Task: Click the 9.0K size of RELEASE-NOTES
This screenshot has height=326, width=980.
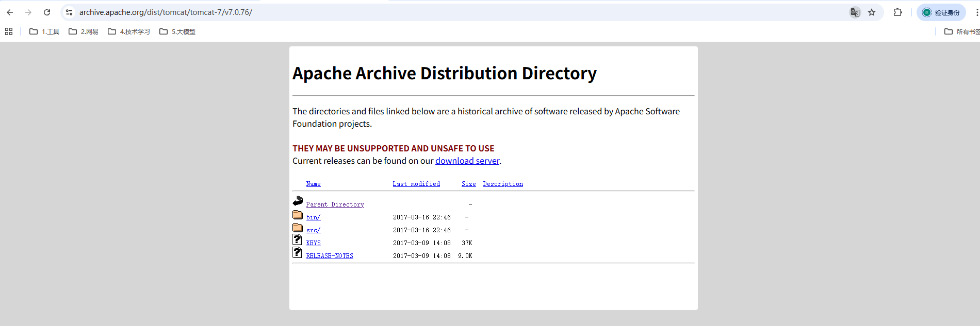Action: click(465, 256)
